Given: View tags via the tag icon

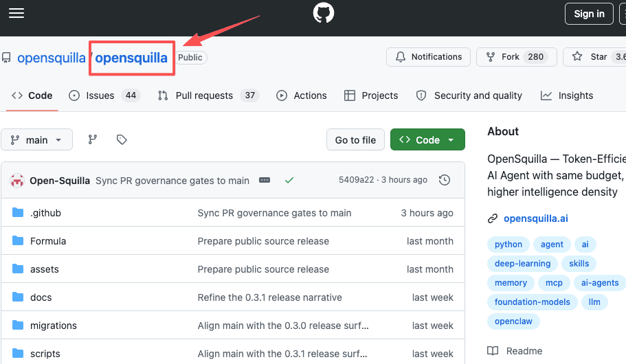Looking at the screenshot, I should pyautogui.click(x=122, y=139).
